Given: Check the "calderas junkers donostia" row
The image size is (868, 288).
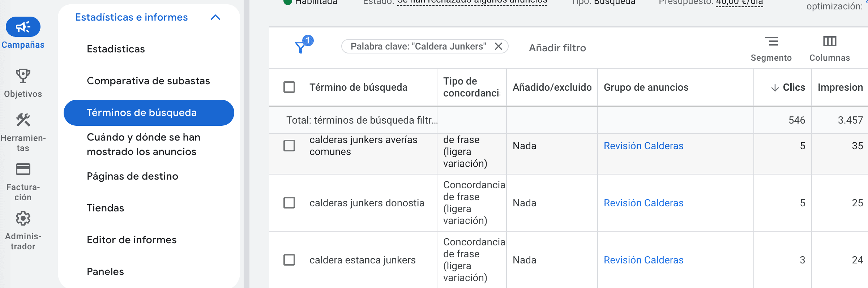Looking at the screenshot, I should (x=289, y=203).
